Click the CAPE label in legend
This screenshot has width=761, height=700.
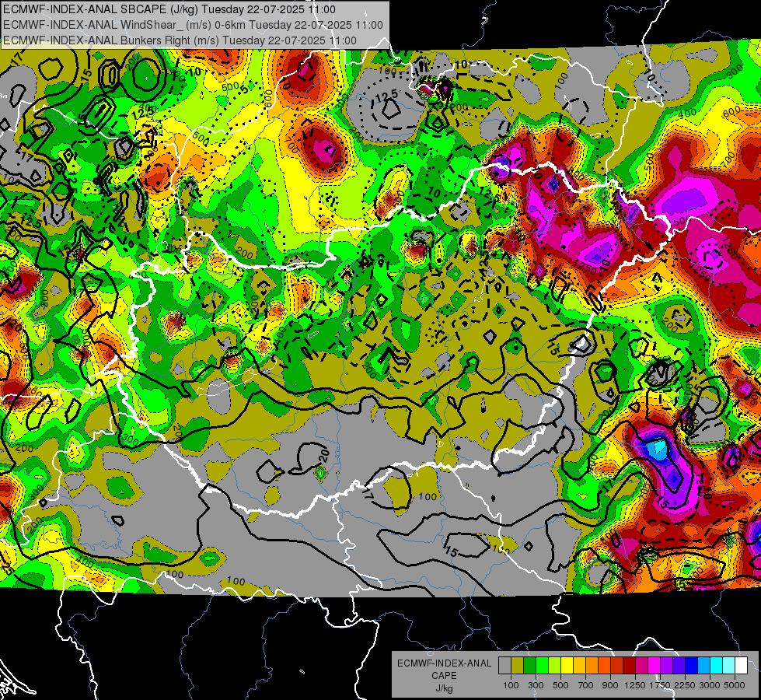point(445,675)
